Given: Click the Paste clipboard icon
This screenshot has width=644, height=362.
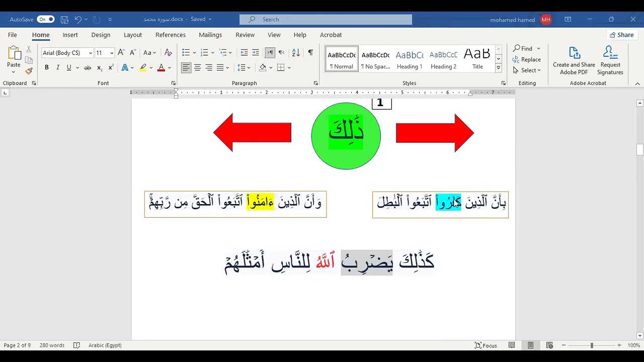Looking at the screenshot, I should pos(14,53).
